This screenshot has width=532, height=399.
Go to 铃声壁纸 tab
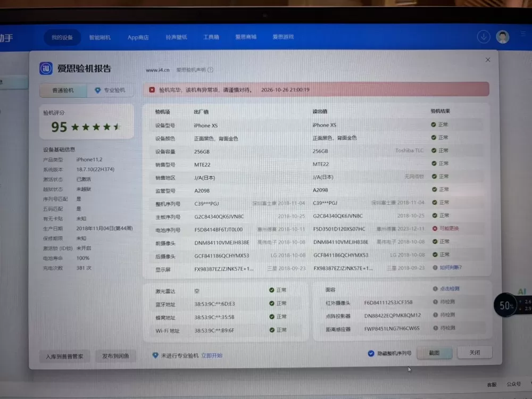176,37
